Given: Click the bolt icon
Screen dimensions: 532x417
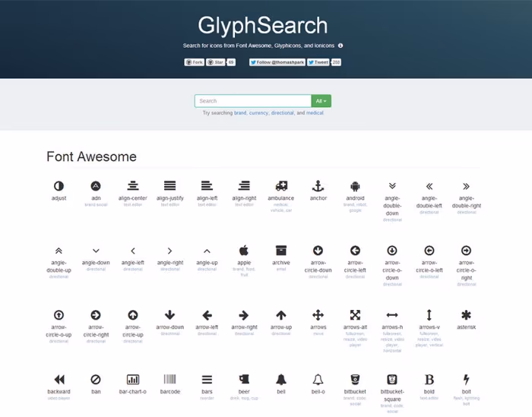Looking at the screenshot, I should coord(466,379).
